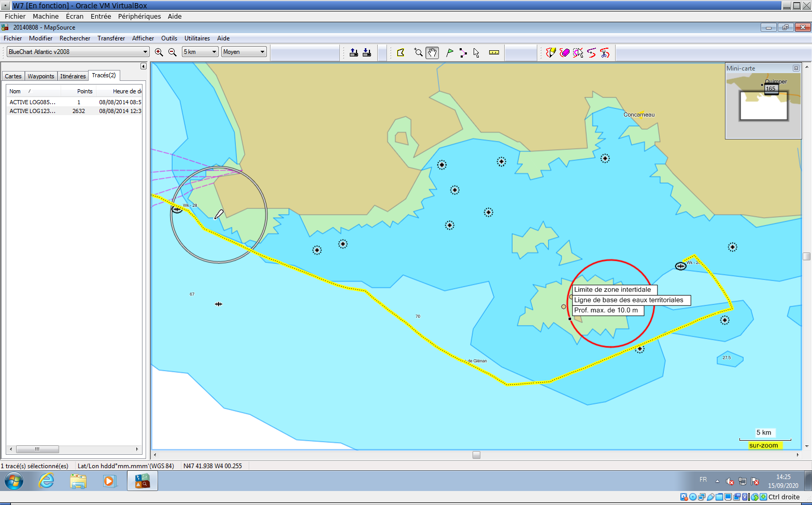Show hidden tray icons arrow

(x=717, y=481)
